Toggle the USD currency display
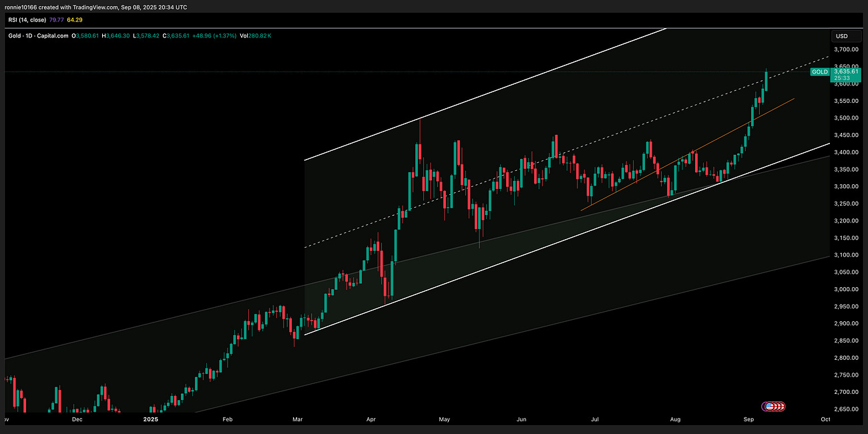Viewport: 868px width, 434px height. (x=841, y=36)
